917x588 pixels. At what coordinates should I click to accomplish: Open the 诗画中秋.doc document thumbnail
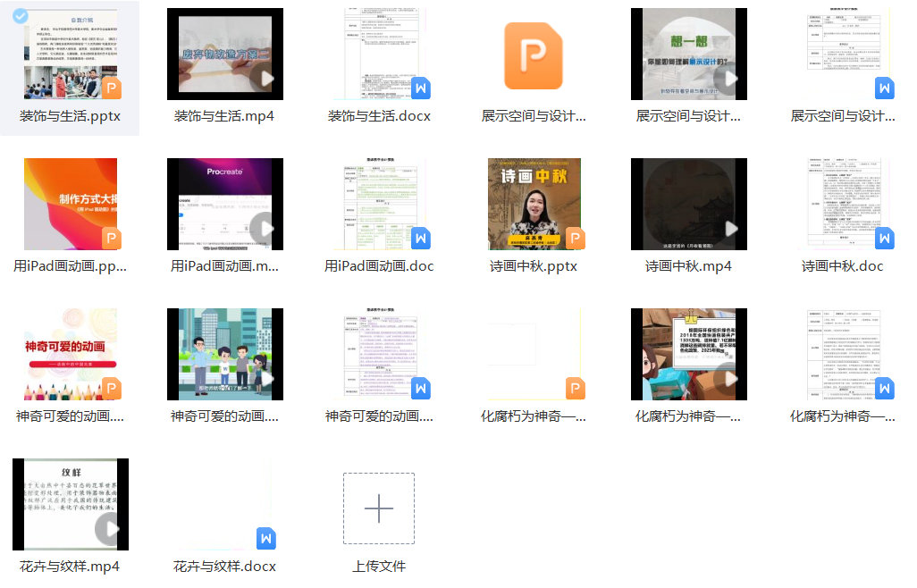pos(843,204)
